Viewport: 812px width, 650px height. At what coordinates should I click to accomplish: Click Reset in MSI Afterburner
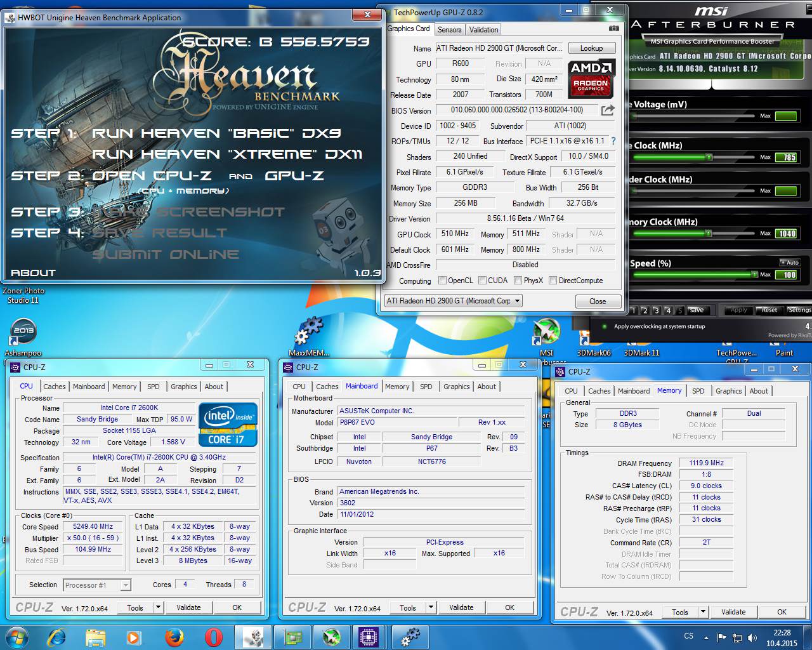pyautogui.click(x=769, y=310)
